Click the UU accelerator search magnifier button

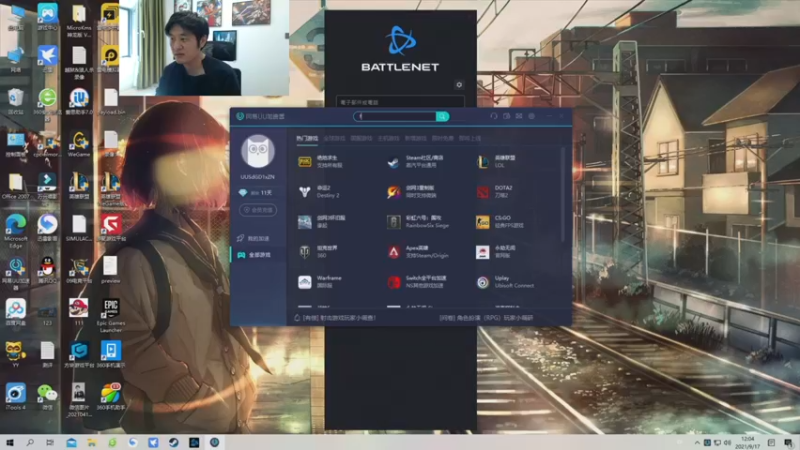coord(442,116)
